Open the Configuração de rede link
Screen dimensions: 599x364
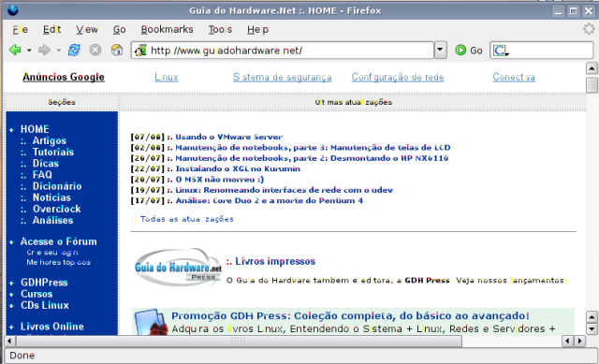tap(398, 77)
